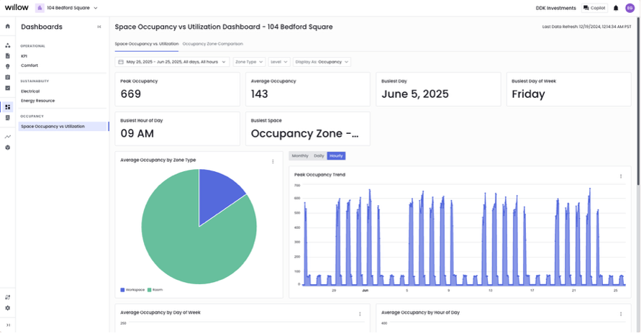Open the Comfort dashboard link
Image resolution: width=644 pixels, height=336 pixels.
click(x=30, y=65)
